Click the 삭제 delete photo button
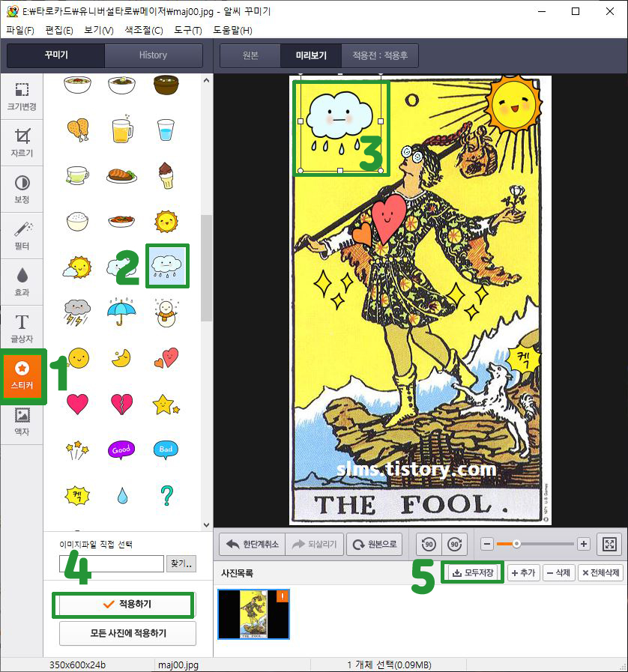This screenshot has width=628, height=672. (x=558, y=573)
